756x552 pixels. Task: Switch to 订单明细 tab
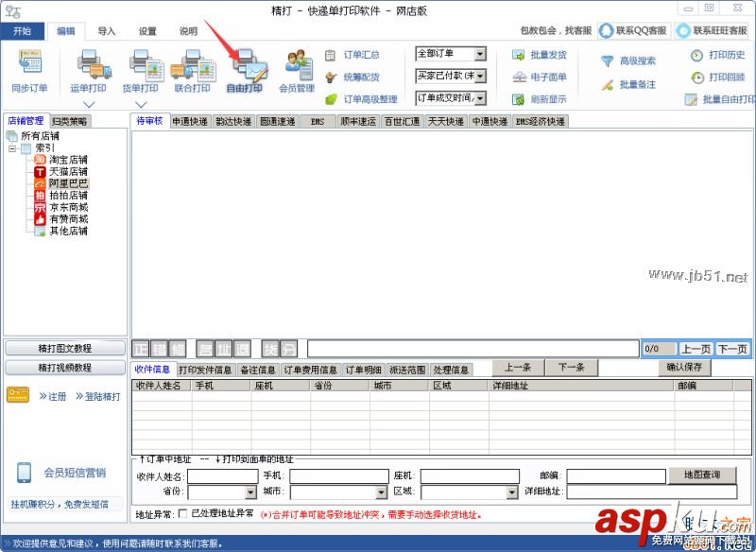click(x=364, y=370)
